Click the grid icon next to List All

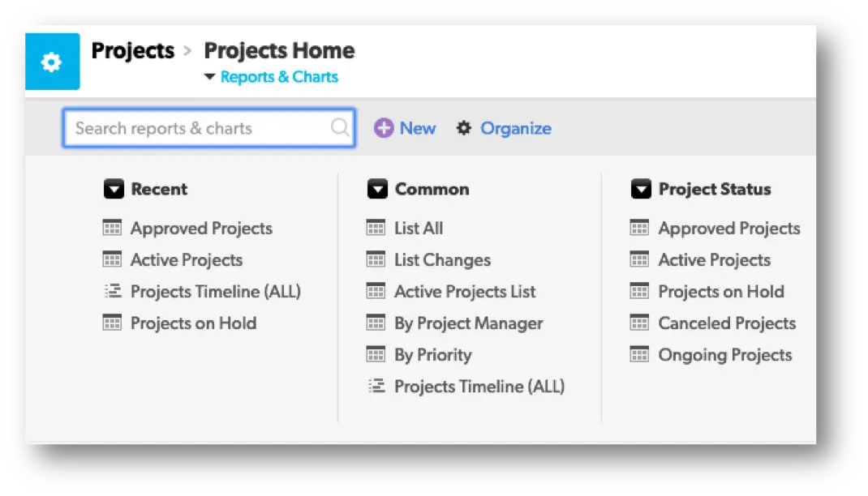click(x=376, y=228)
